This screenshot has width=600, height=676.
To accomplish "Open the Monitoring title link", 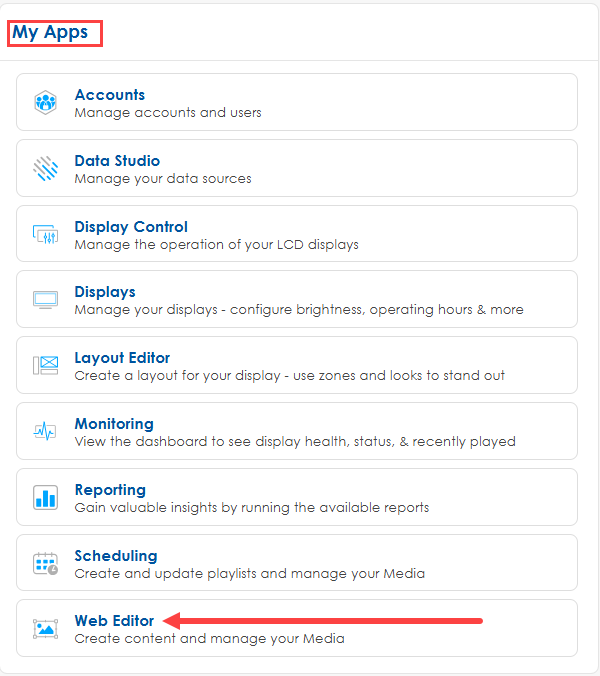I will [114, 424].
